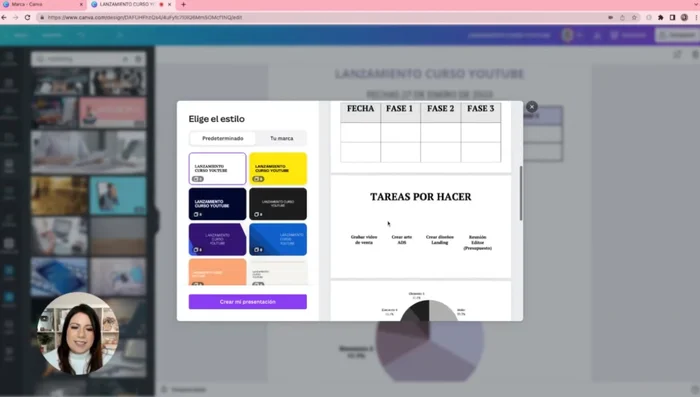Click the Crear diseños Landing text

440,240
